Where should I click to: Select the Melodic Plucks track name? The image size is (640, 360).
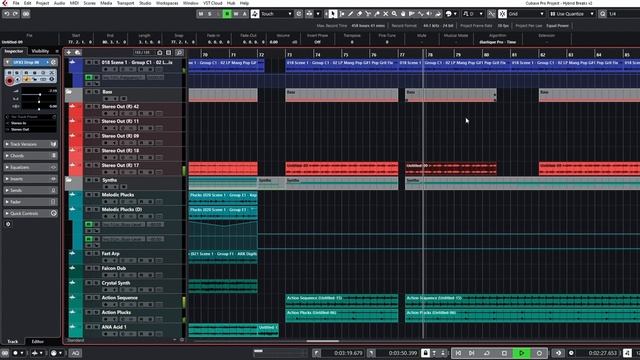pos(118,195)
